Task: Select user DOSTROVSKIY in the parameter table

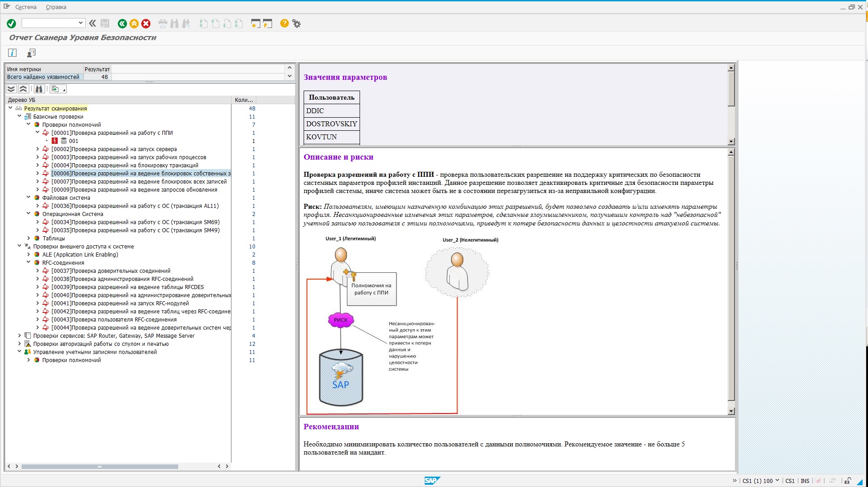Action: pos(331,124)
